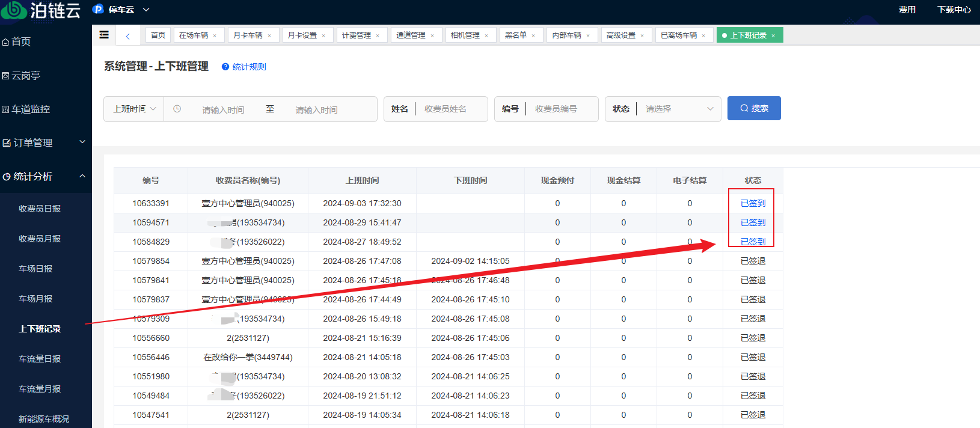This screenshot has width=980, height=428.
Task: Click the 泊链云 logo icon
Action: pos(13,10)
